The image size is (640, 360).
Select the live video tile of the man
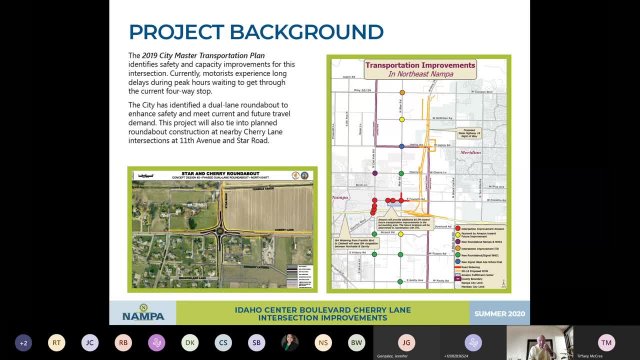[x=540, y=342]
